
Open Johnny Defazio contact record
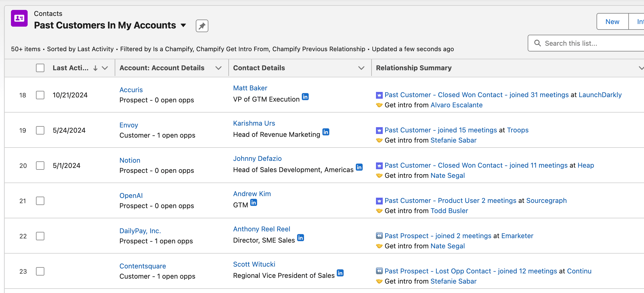pyautogui.click(x=257, y=159)
